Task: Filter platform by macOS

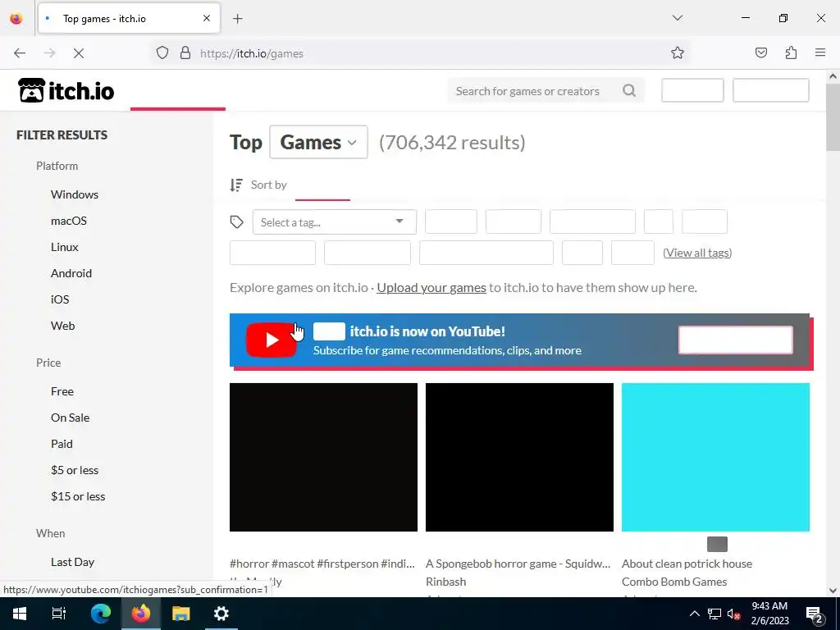Action: [x=69, y=221]
